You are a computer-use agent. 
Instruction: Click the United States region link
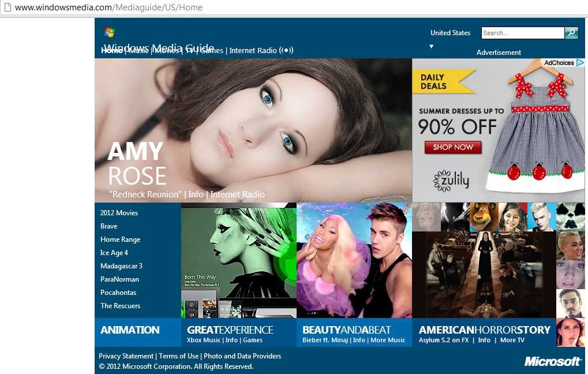tap(450, 33)
